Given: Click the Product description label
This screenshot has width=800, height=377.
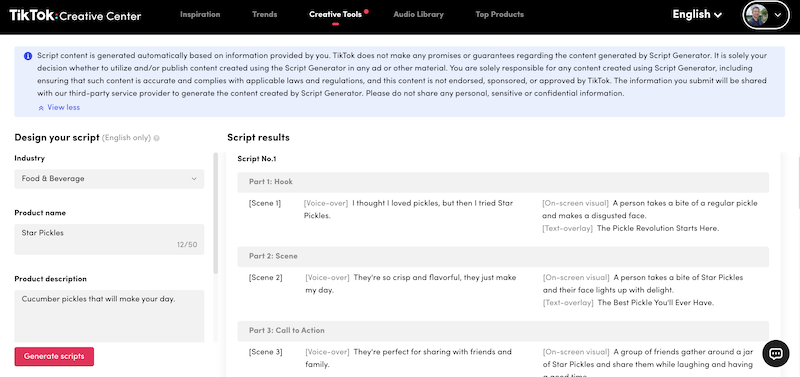Looking at the screenshot, I should click(51, 279).
